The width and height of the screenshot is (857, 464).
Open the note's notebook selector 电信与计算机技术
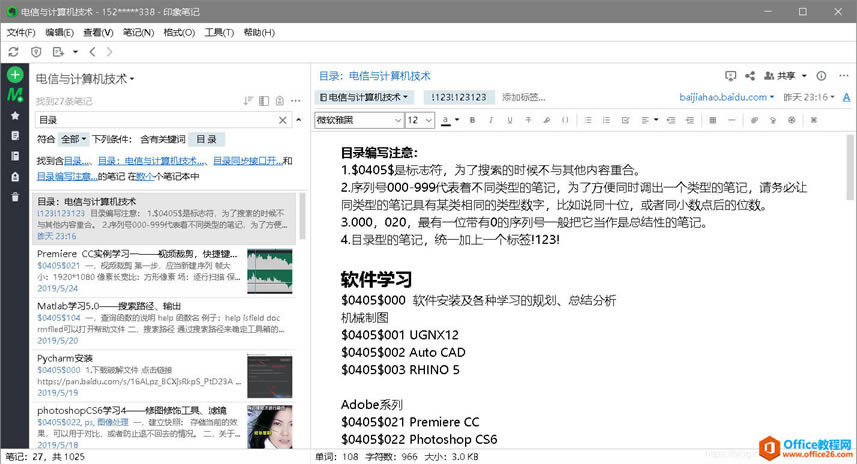(x=364, y=97)
